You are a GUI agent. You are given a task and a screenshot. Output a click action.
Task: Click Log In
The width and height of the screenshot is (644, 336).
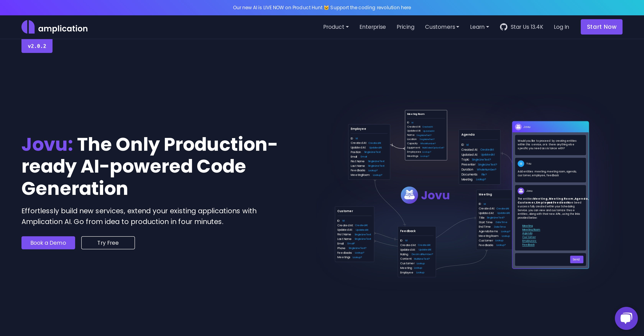pos(562,27)
